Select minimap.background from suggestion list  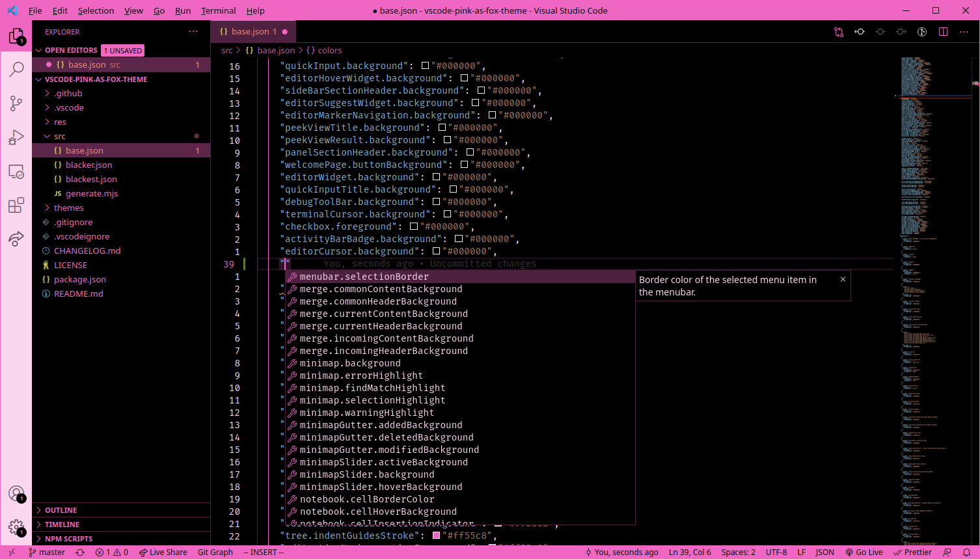[x=350, y=363]
